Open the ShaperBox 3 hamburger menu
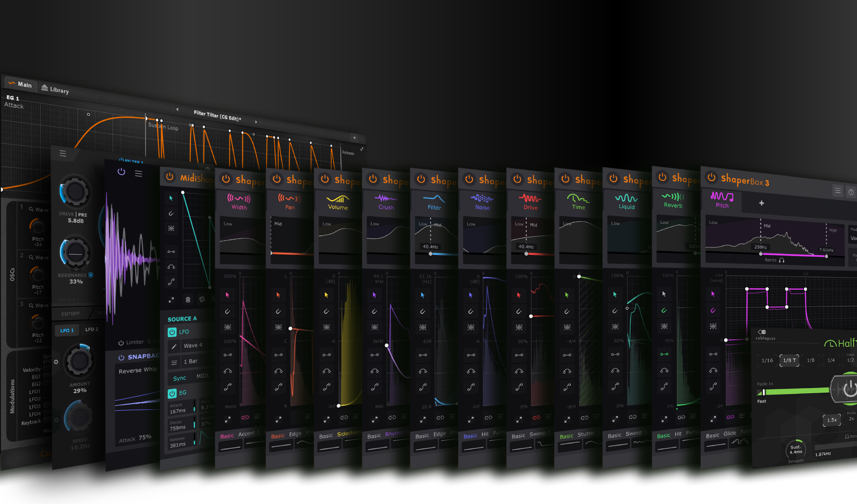Screen dimensions: 857x504 [838, 191]
